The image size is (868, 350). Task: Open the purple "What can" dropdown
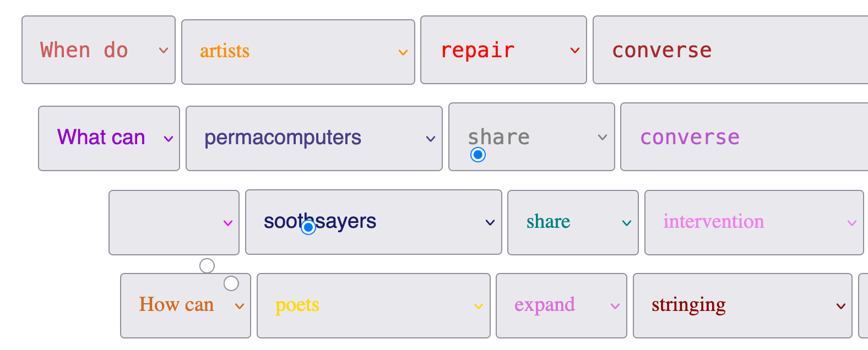(109, 138)
